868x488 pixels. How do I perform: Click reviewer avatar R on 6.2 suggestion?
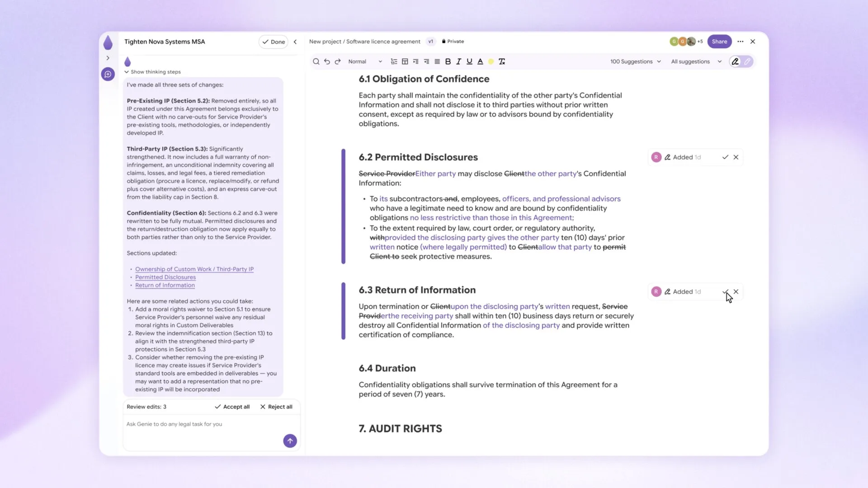tap(656, 157)
